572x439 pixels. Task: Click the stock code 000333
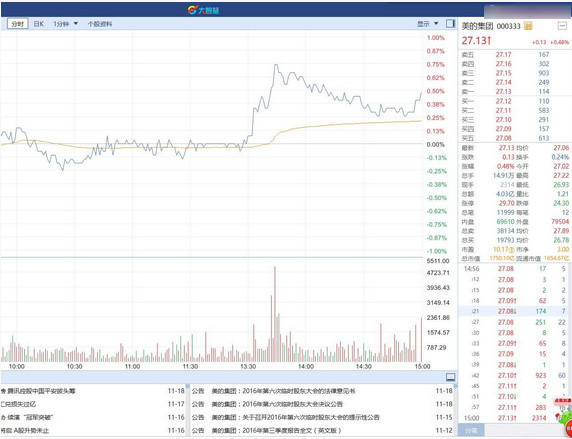coord(509,26)
